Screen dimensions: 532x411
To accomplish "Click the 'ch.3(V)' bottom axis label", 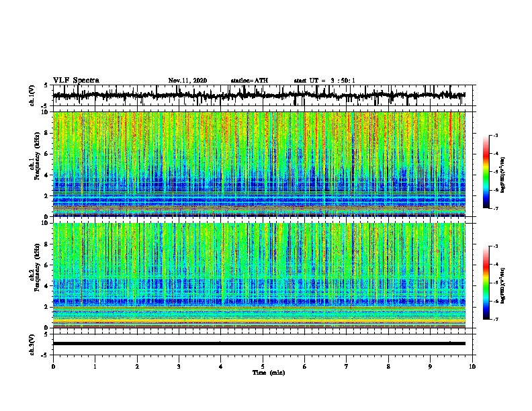I will click(32, 345).
